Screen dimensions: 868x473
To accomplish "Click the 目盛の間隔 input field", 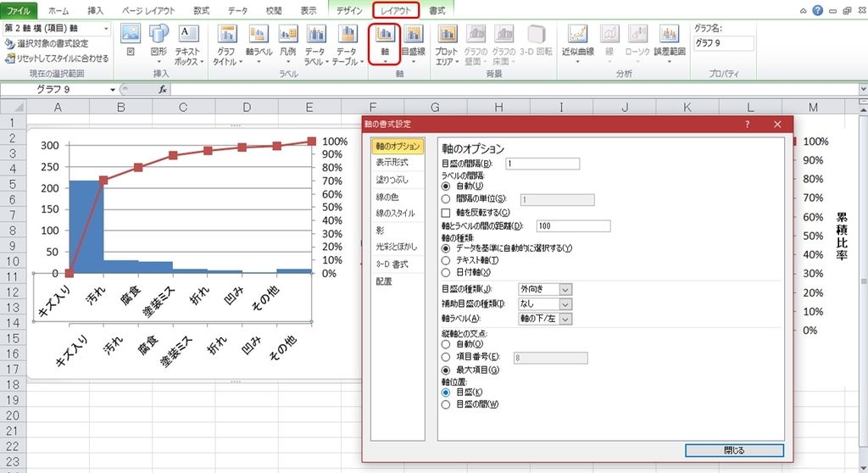I will coord(542,164).
